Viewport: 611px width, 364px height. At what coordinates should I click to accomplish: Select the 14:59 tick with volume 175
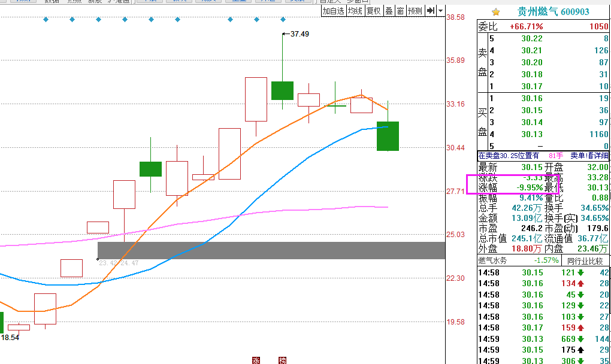543,350
